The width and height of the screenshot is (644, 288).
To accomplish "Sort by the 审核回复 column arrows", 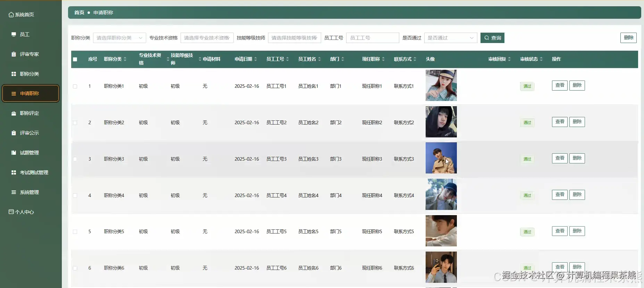I will click(x=509, y=59).
